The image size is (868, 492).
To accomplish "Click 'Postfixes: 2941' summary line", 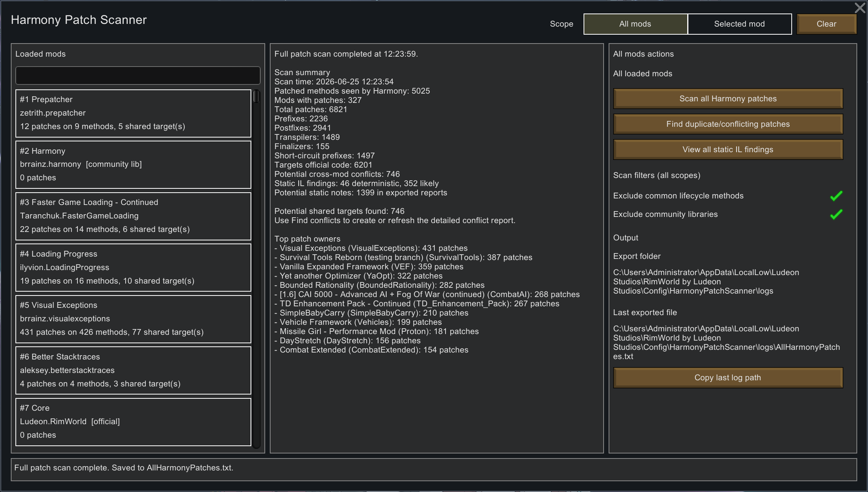I will coord(303,128).
